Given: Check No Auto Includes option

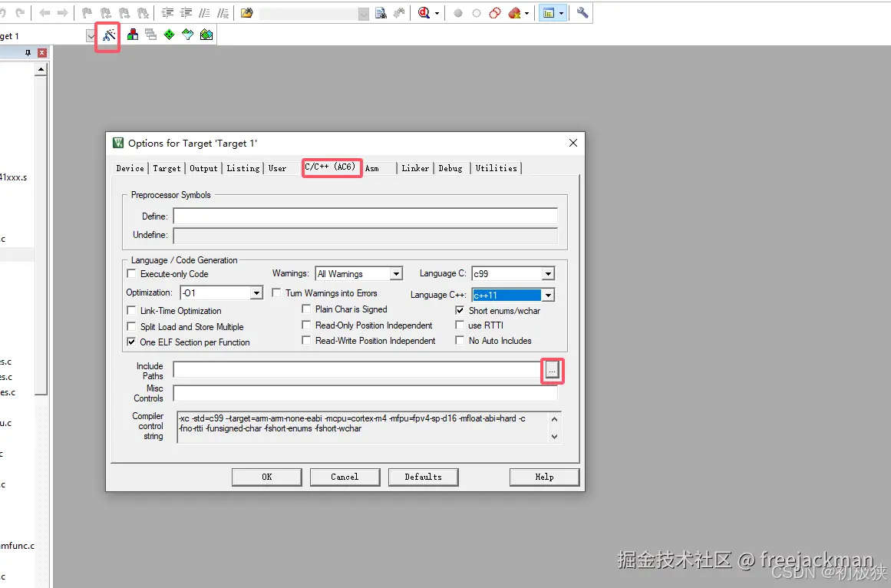Looking at the screenshot, I should coord(460,340).
